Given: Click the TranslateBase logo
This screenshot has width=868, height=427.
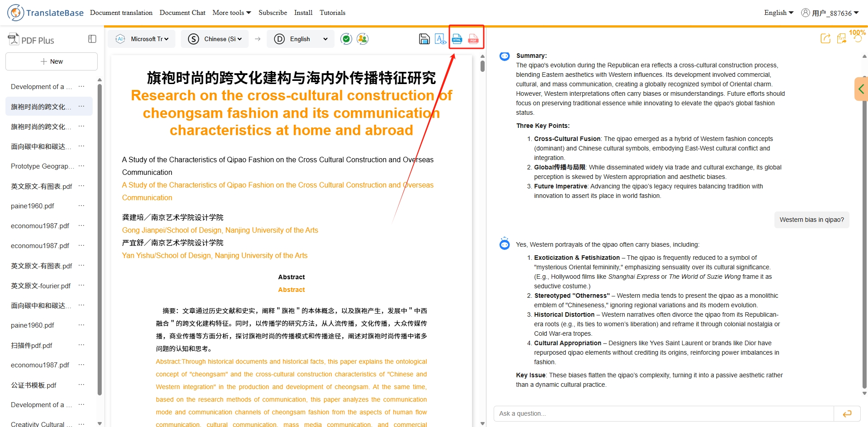Looking at the screenshot, I should coord(45,13).
